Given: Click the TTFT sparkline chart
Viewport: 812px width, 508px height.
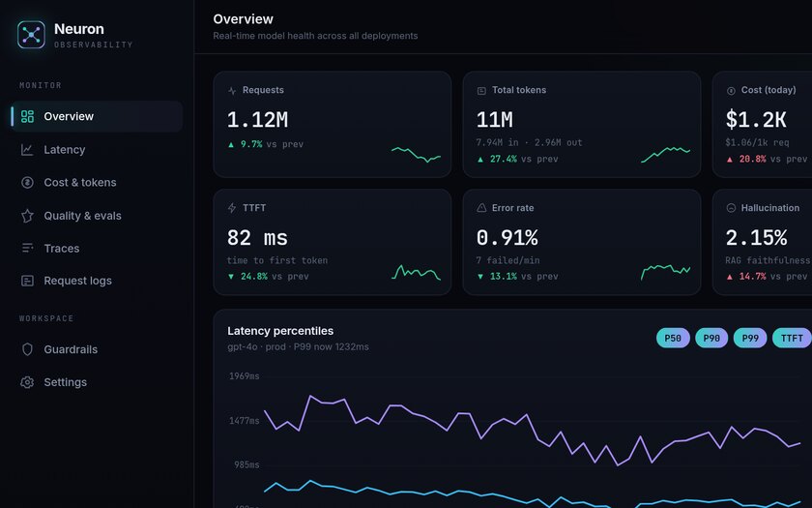Looking at the screenshot, I should [x=416, y=272].
